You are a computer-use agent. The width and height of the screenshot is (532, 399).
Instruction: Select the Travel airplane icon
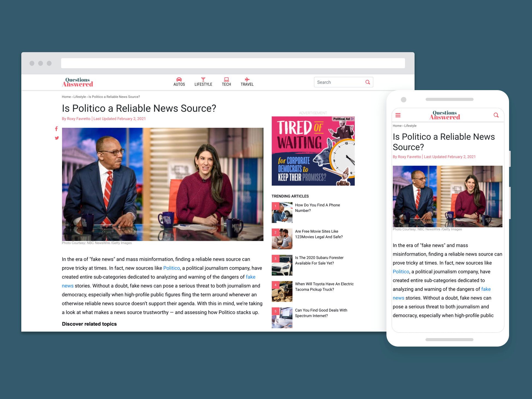247,79
